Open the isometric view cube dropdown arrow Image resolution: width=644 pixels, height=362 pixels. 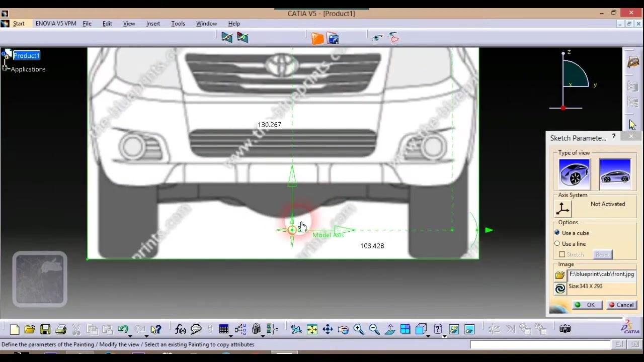[428, 335]
